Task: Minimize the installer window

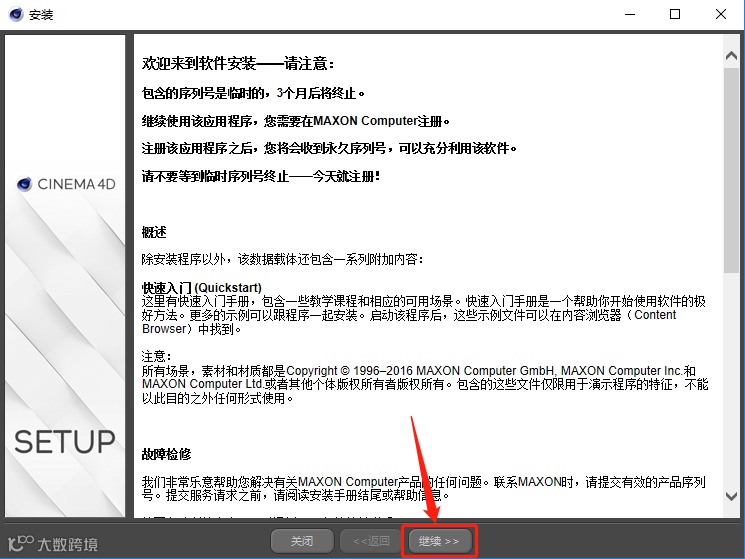Action: point(630,14)
